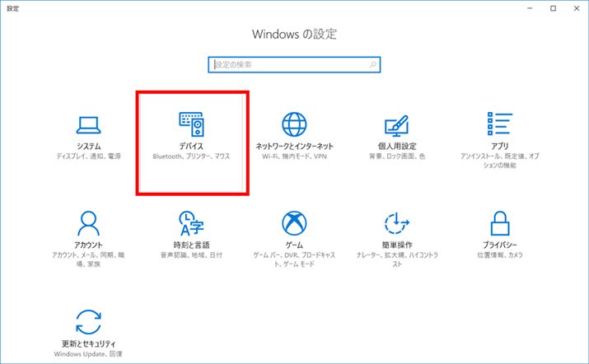Click the 'Windows Update、回復' description
The image size is (589, 364).
88,354
